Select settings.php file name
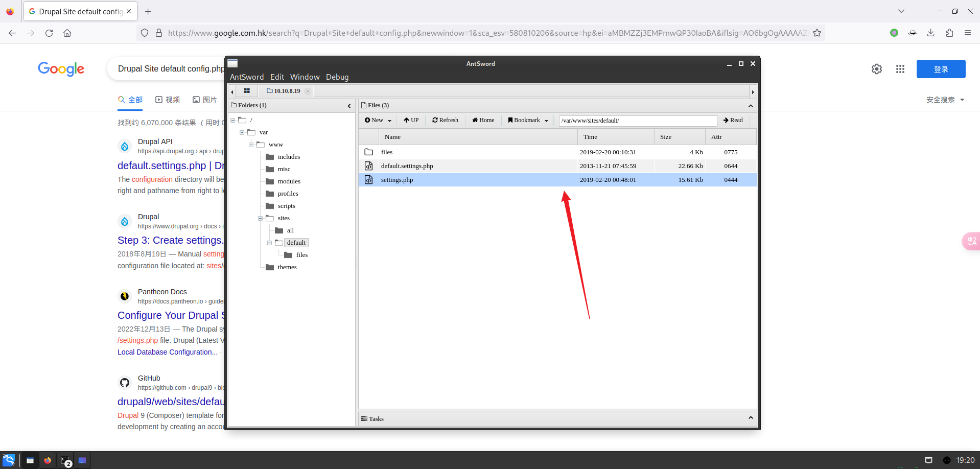This screenshot has height=469, width=980. click(397, 180)
